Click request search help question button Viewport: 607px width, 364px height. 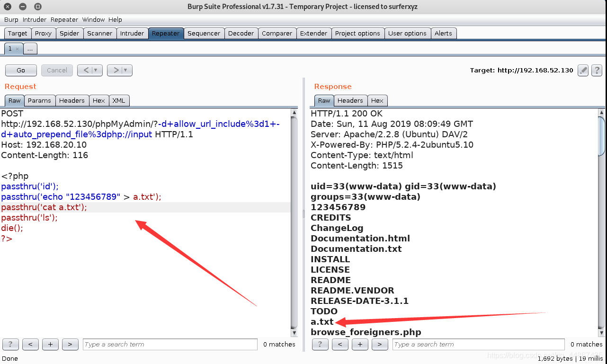point(10,344)
